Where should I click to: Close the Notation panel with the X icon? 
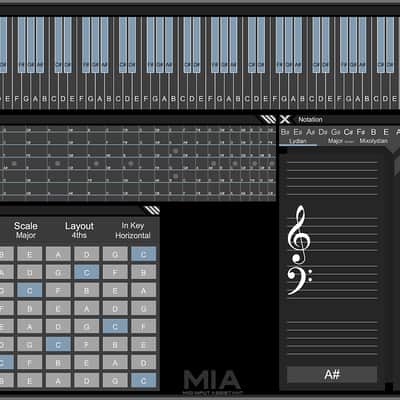tap(285, 119)
